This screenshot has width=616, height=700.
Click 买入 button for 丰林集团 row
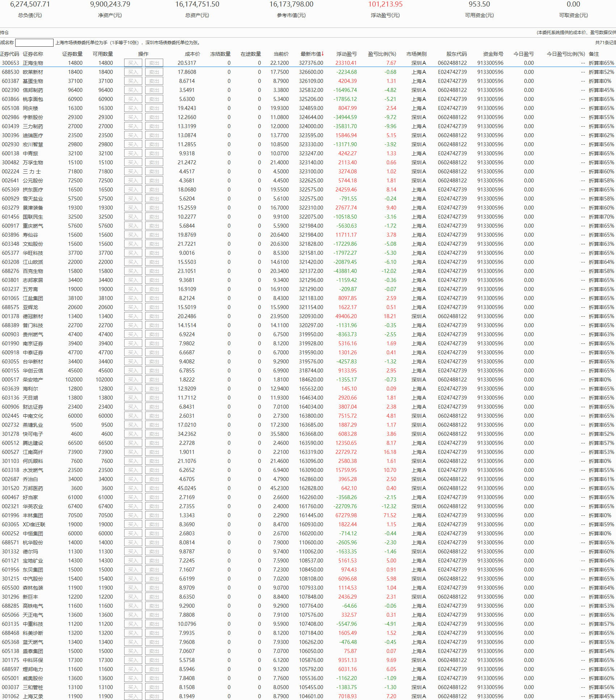133,515
